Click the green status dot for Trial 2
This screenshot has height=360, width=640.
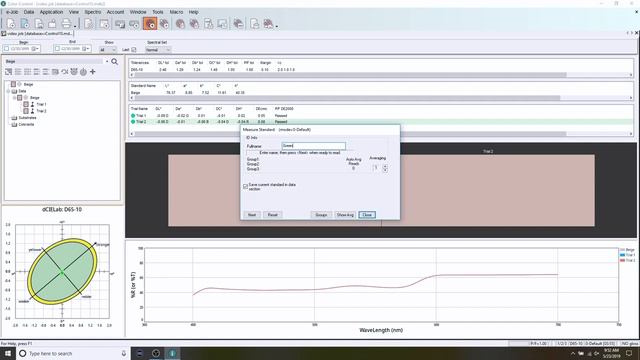(133, 122)
